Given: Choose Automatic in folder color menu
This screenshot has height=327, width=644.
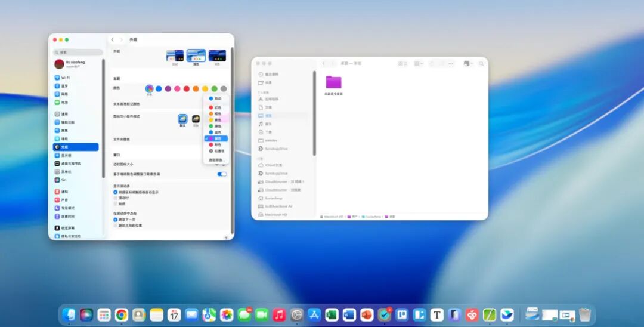Looking at the screenshot, I should 216,98.
